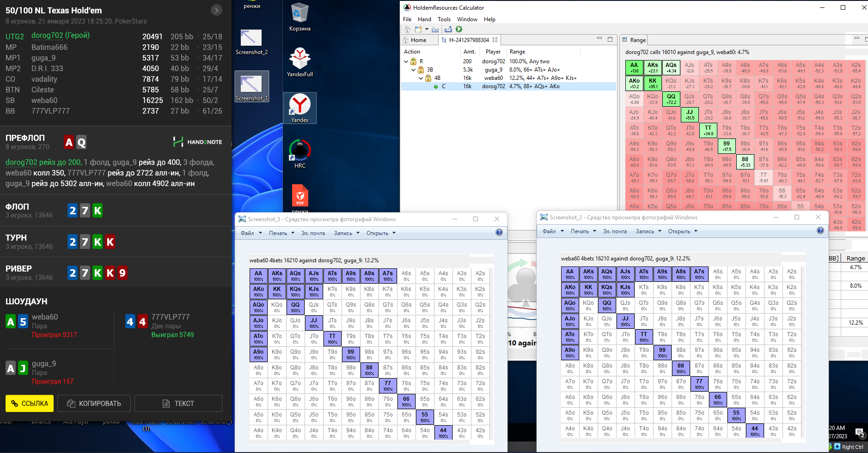Open the Hand menu in HoldemResources Calculator
868x453 pixels.
click(x=424, y=19)
